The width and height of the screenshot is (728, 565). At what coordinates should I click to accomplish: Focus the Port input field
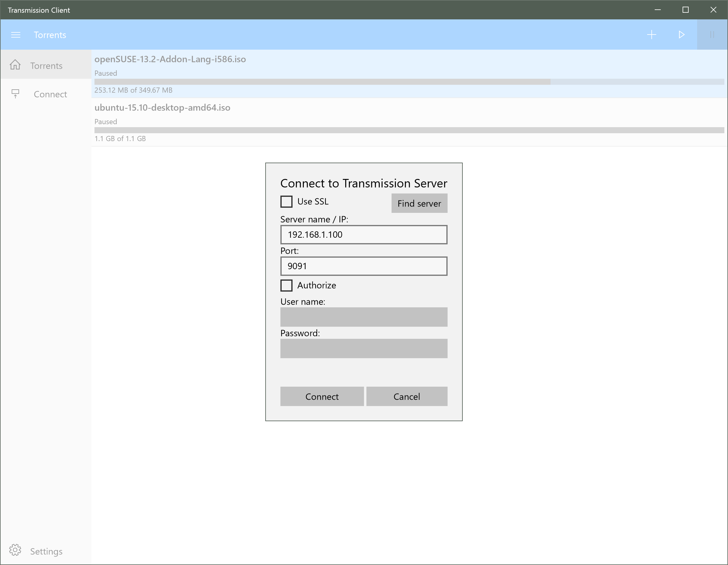(363, 266)
